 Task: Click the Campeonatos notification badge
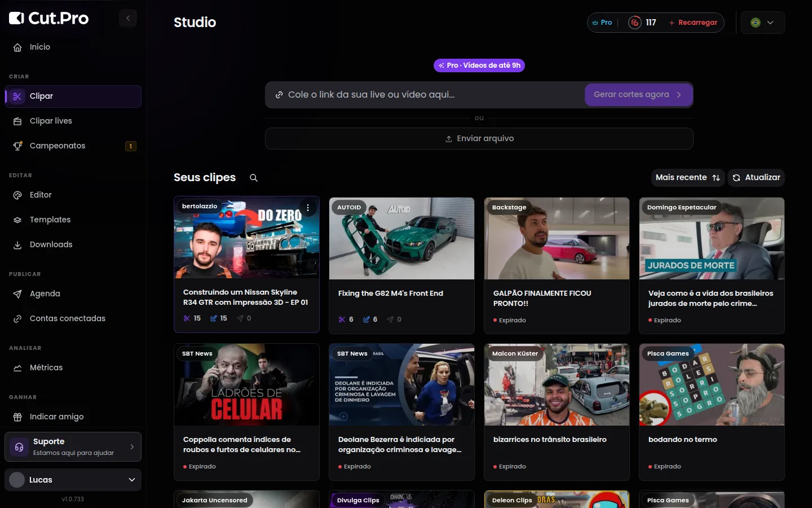pos(131,146)
